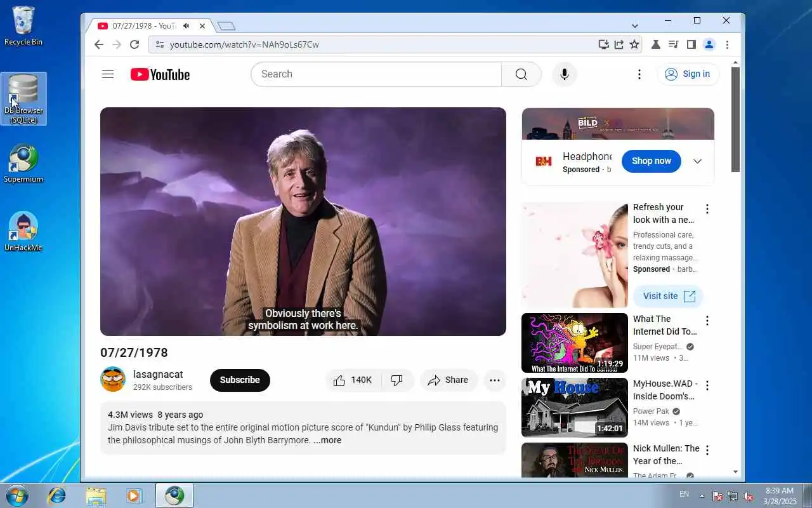Share this page icon in address bar
The image size is (812, 508).
(x=619, y=44)
